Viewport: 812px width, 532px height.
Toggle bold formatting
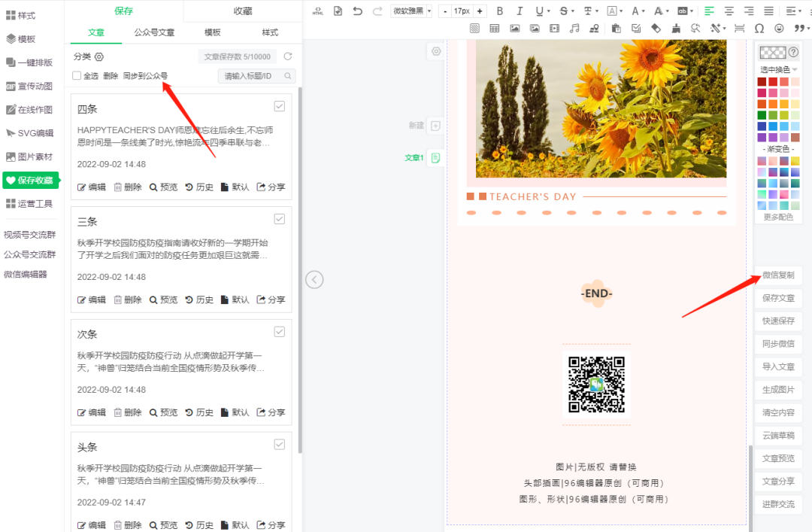(500, 11)
